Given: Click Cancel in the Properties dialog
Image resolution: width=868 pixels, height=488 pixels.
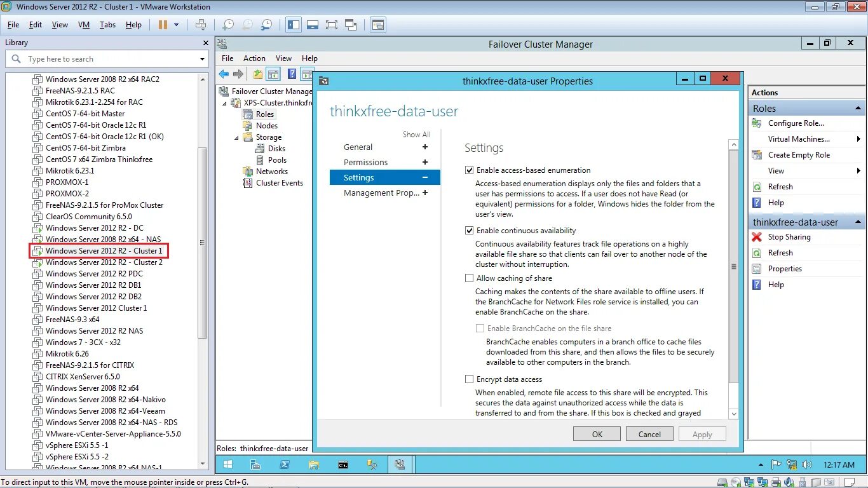Looking at the screenshot, I should pos(649,434).
